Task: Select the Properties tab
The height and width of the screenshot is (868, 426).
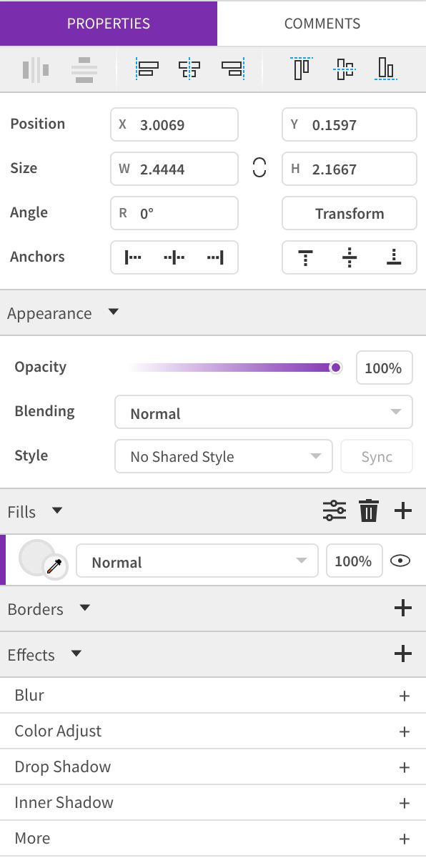Action: tap(109, 23)
